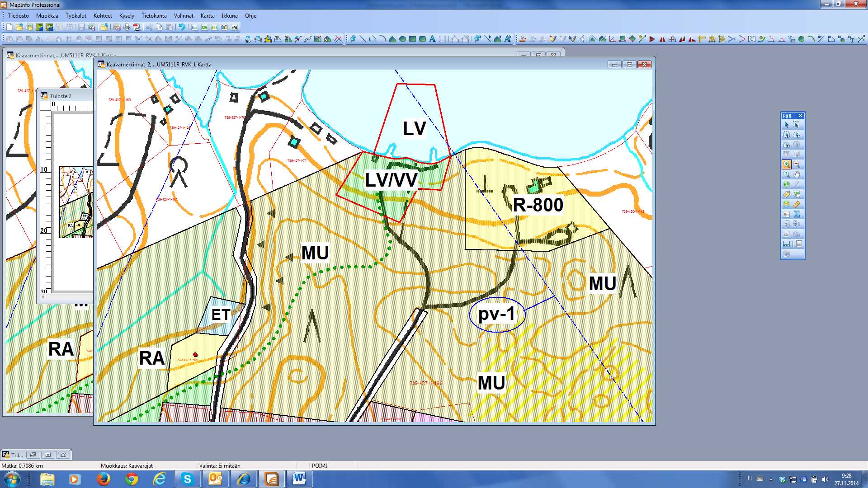Click the Export to PDF icon
The width and height of the screenshot is (868, 488).
click(137, 27)
